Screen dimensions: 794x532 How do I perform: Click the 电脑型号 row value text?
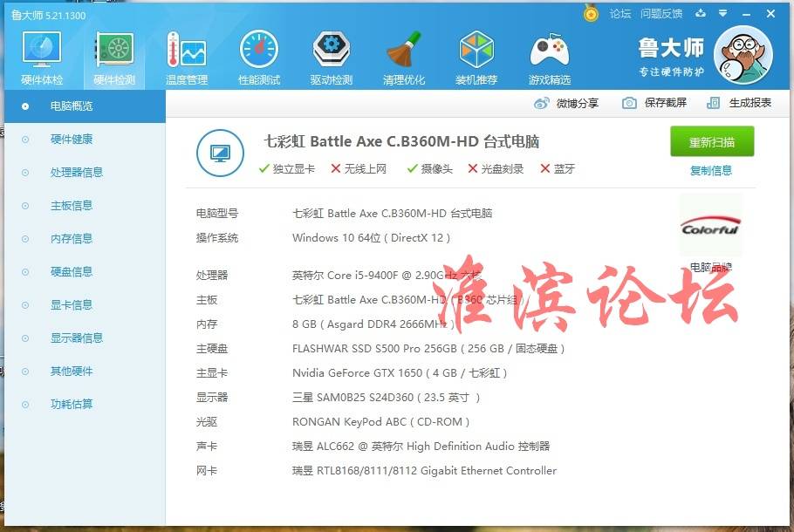(392, 213)
